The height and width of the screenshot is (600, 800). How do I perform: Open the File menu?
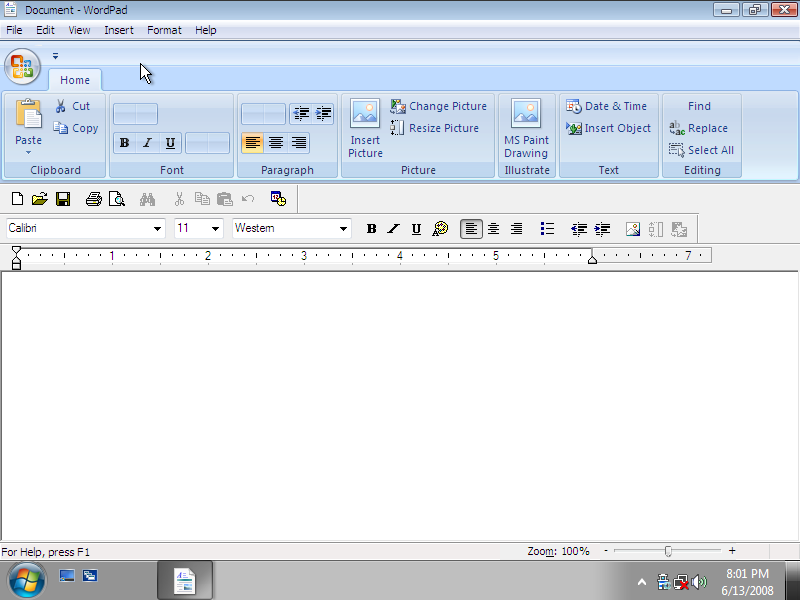click(x=14, y=30)
